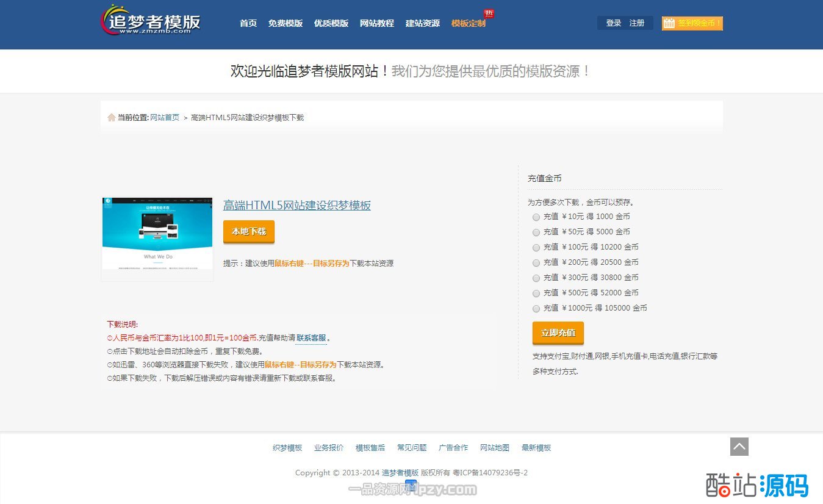Open the 免费模版 navigation menu

click(x=285, y=23)
